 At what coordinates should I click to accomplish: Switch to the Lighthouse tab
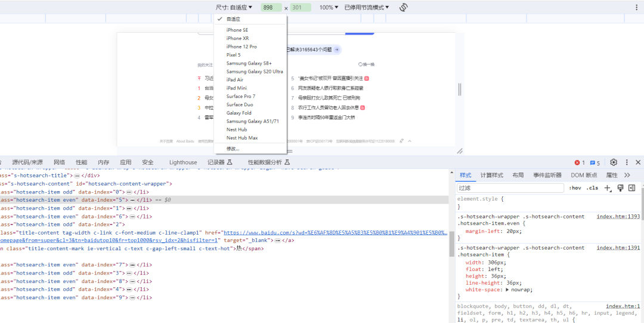(183, 162)
